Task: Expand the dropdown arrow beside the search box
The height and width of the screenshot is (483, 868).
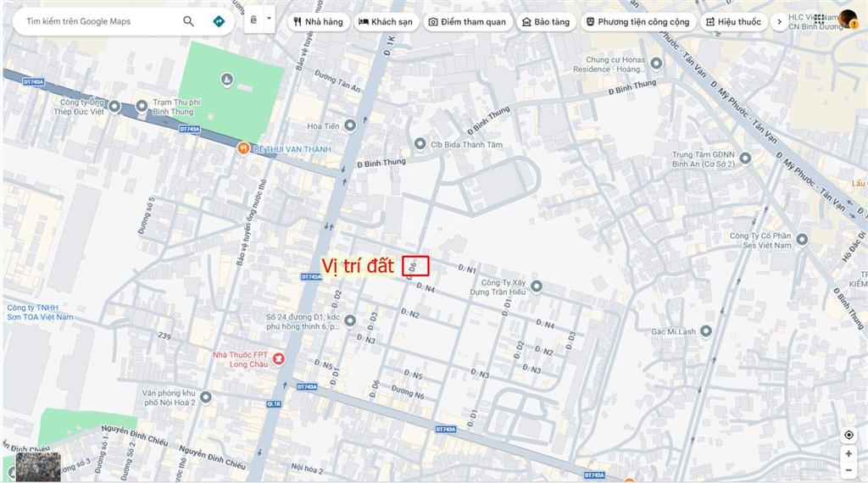Action: pos(269,19)
